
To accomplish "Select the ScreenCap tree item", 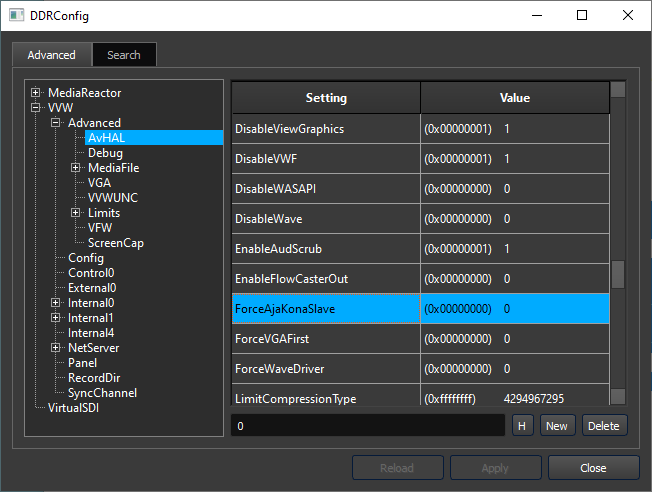I will click(x=116, y=242).
